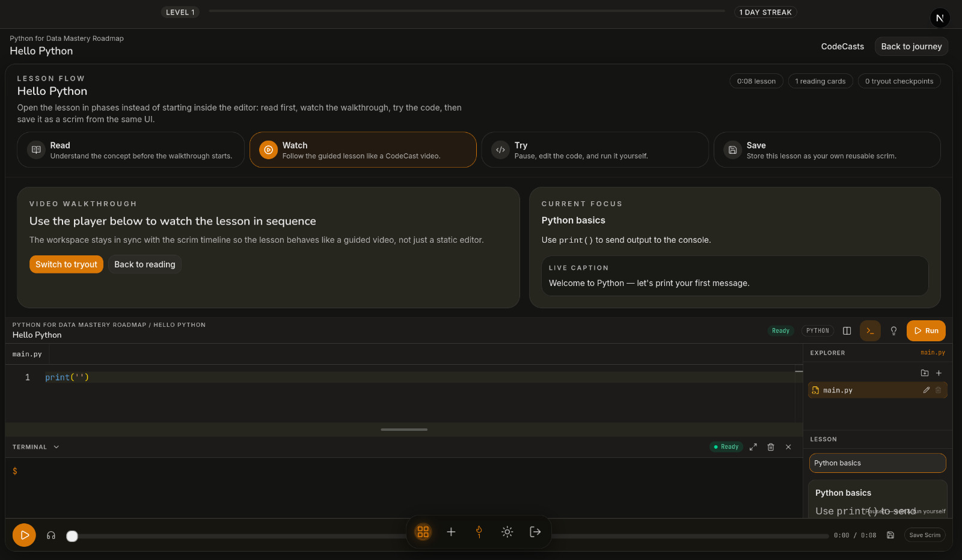Click the floppy disk icon beside Save Scrim
The width and height of the screenshot is (962, 560).
tap(890, 535)
